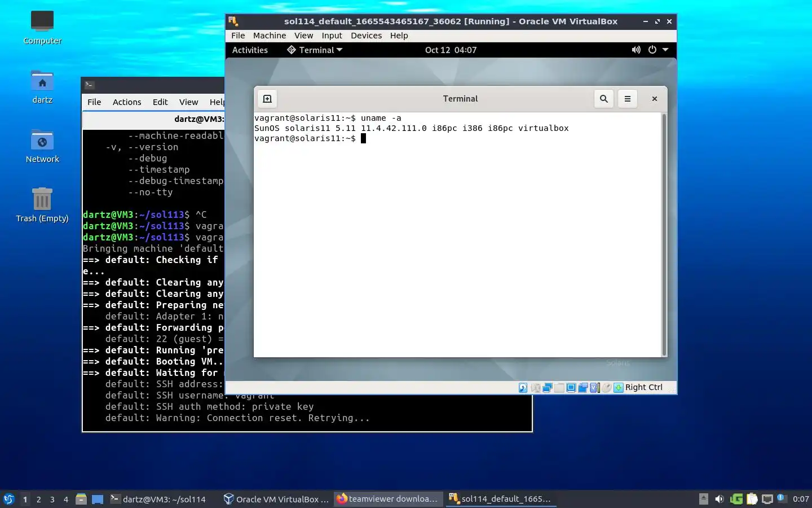
Task: Open the LXQt application menu bird icon
Action: (x=9, y=499)
